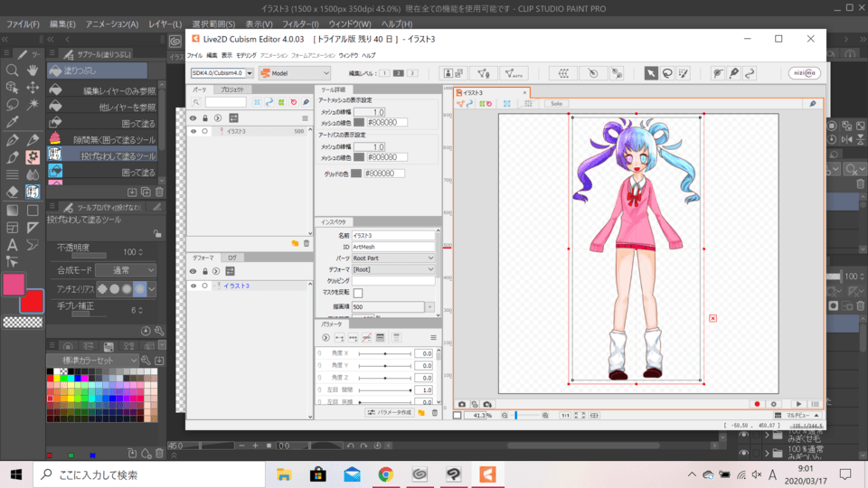This screenshot has height=488, width=868.
Task: Switch to the ログ tab
Action: pos(232,258)
